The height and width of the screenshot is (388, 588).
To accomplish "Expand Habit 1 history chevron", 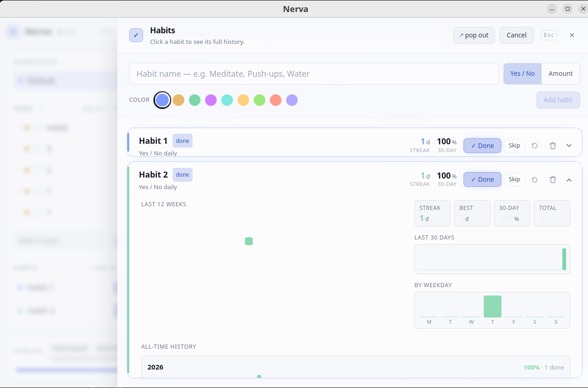I will coord(569,146).
